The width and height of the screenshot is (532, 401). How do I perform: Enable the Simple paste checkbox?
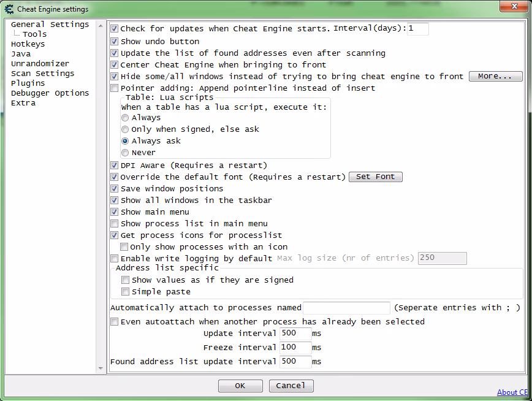click(125, 292)
